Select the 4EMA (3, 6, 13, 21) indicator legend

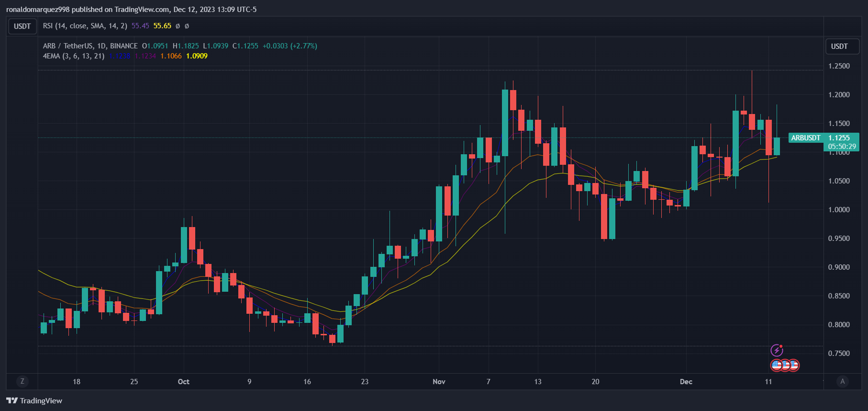coord(74,56)
